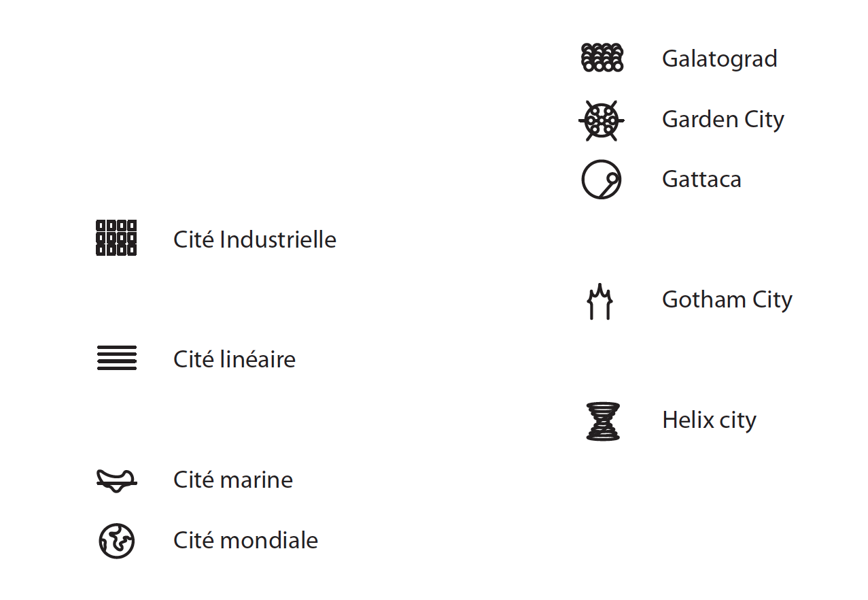The image size is (868, 600).
Task: Click the Cité linéaire horizontal lines icon
Action: [117, 359]
